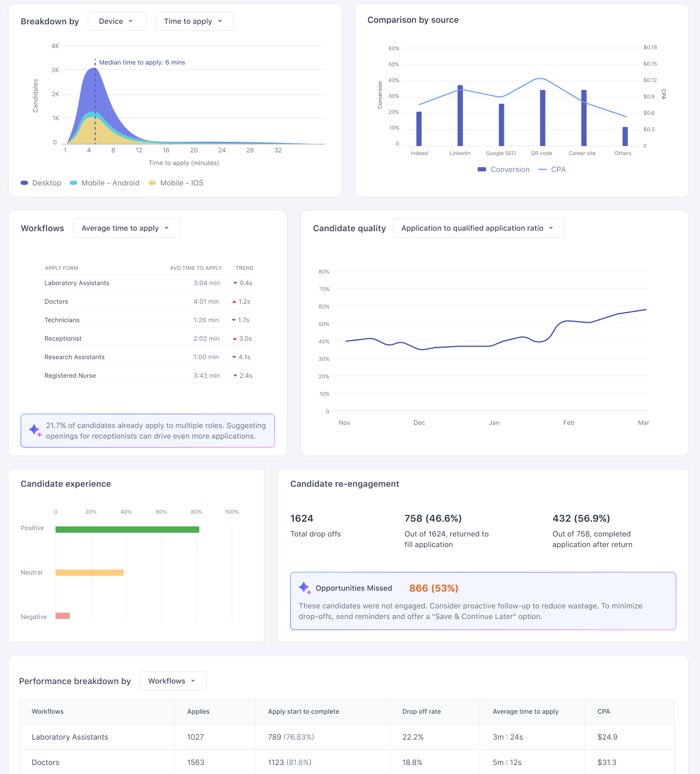The height and width of the screenshot is (774, 700).
Task: Open Application to qualified application ratio dropdown
Action: (478, 228)
